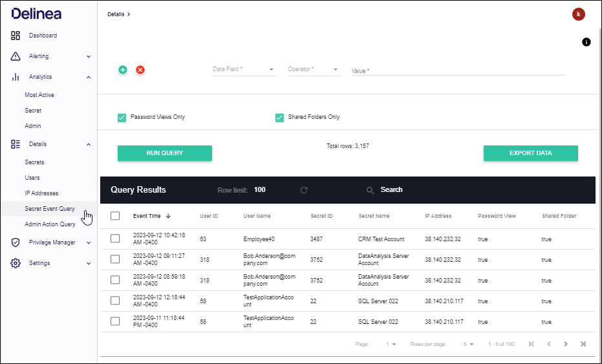Click 'CRM Test Account' secret name cell

pos(382,239)
